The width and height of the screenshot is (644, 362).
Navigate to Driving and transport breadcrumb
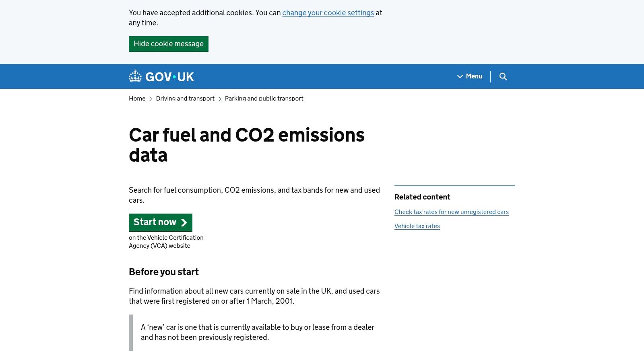coord(185,99)
